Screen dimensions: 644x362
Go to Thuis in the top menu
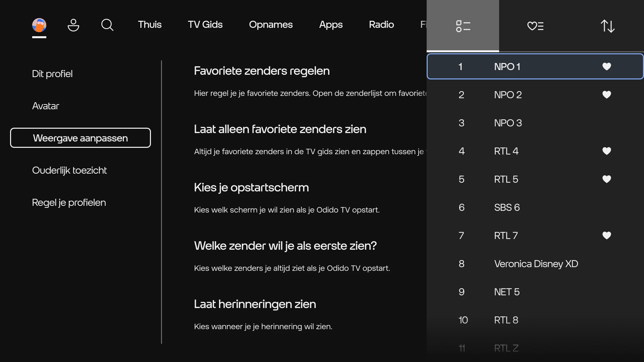pyautogui.click(x=150, y=24)
